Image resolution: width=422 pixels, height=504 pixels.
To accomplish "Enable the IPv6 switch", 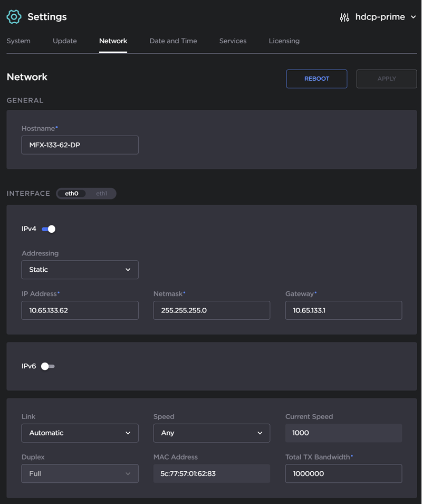I will 48,366.
